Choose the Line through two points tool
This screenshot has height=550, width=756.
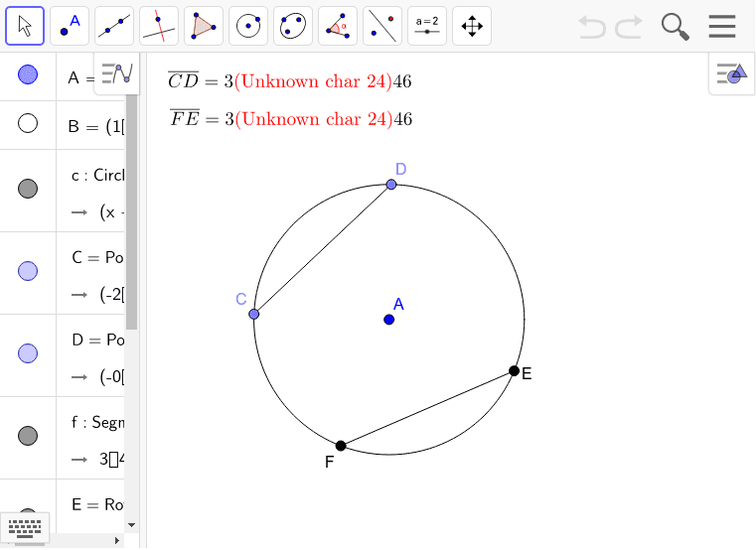tap(114, 26)
